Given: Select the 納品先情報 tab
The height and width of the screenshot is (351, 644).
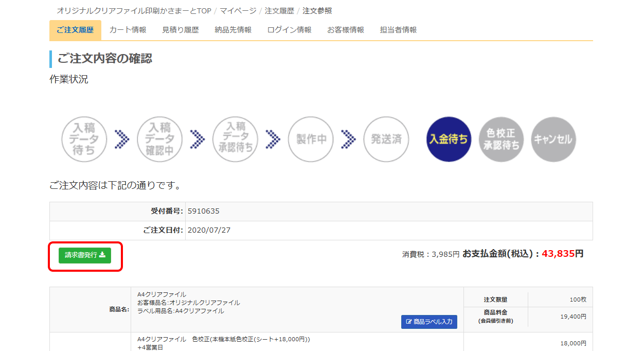Looking at the screenshot, I should 233,30.
